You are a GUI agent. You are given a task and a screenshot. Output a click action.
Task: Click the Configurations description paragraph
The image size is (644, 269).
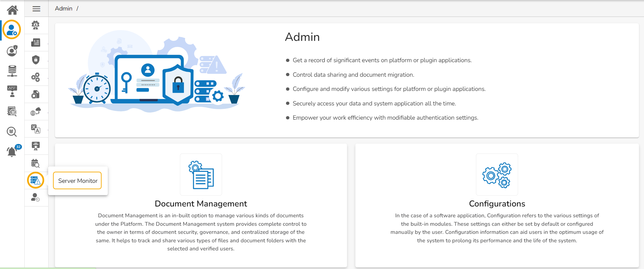click(x=497, y=228)
